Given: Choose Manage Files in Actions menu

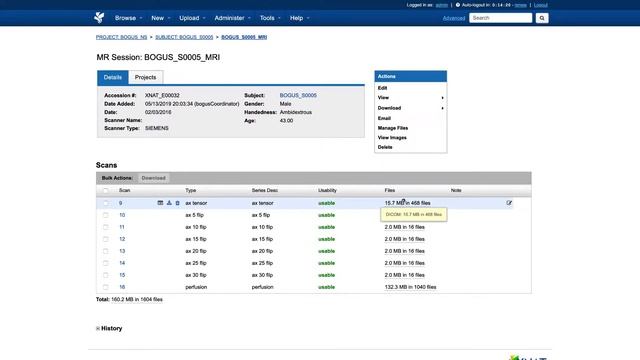Looking at the screenshot, I should (x=393, y=128).
